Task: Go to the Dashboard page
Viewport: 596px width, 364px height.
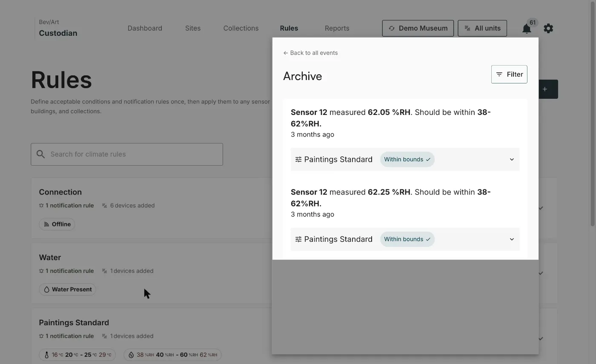Action: coord(145,28)
